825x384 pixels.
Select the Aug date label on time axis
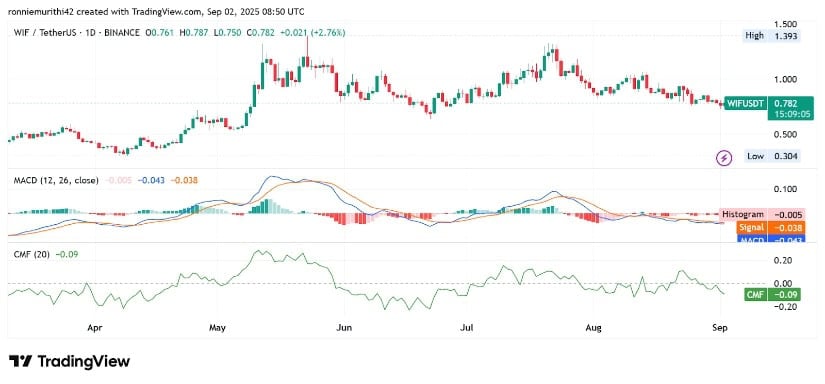pyautogui.click(x=593, y=328)
